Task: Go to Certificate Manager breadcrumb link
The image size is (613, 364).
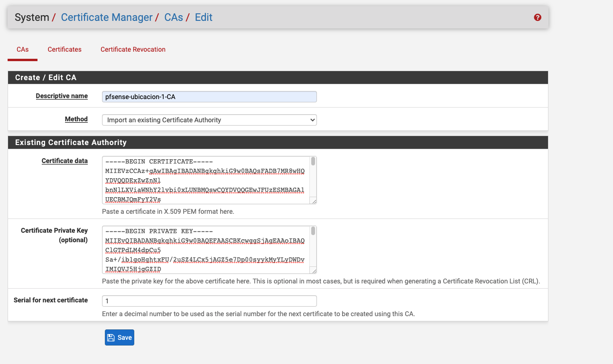Action: (x=107, y=18)
